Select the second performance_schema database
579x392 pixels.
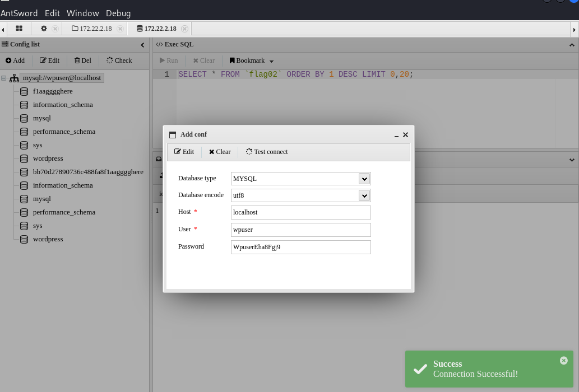pyautogui.click(x=64, y=212)
